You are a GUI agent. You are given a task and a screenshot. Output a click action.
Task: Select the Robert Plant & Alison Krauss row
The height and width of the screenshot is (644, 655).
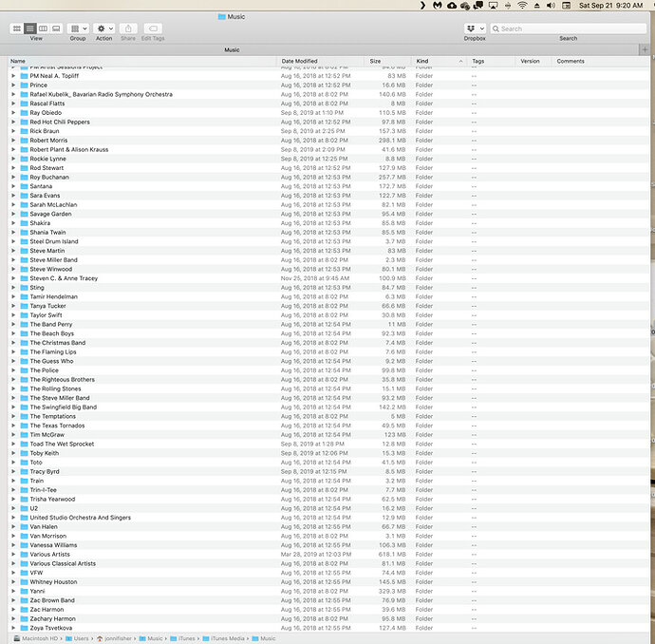(x=329, y=150)
